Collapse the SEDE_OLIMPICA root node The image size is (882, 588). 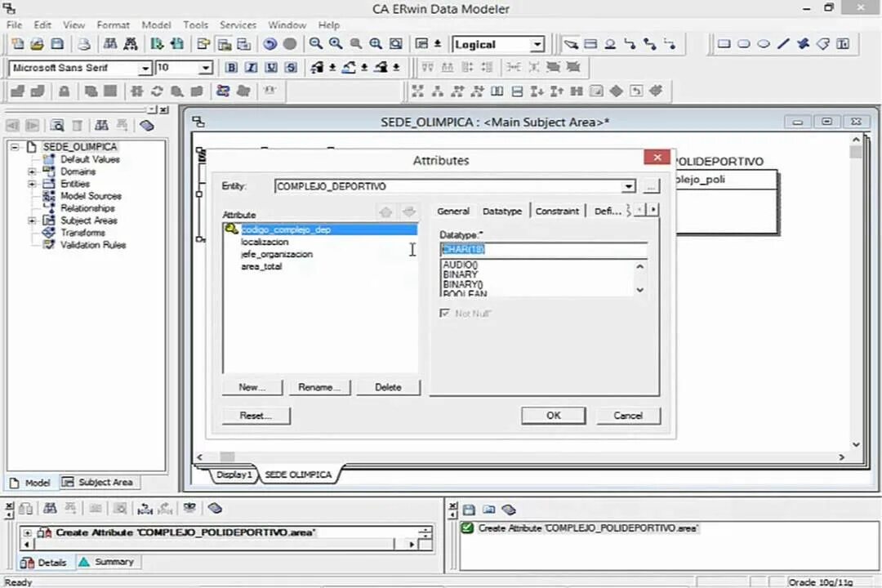coord(16,147)
